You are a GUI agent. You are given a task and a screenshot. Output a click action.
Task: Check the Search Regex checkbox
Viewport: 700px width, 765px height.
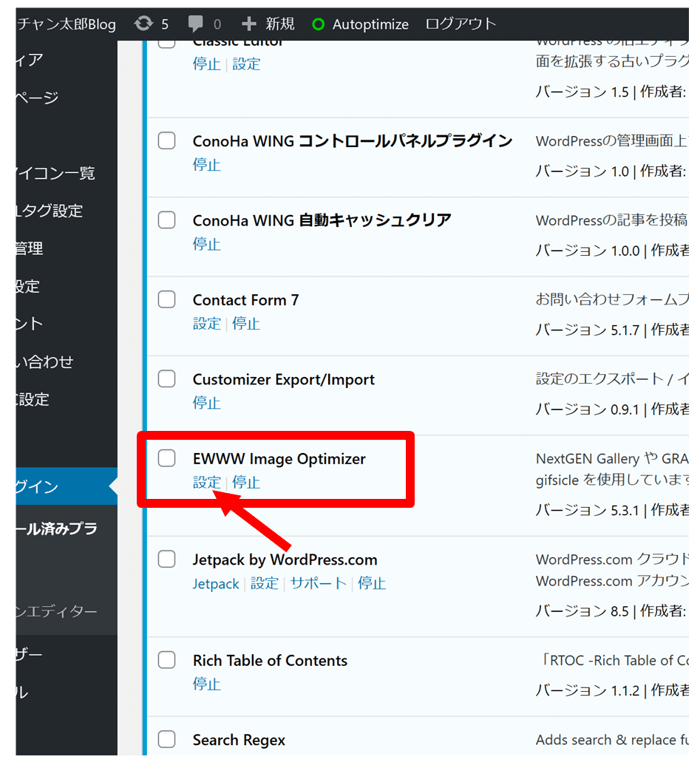167,740
